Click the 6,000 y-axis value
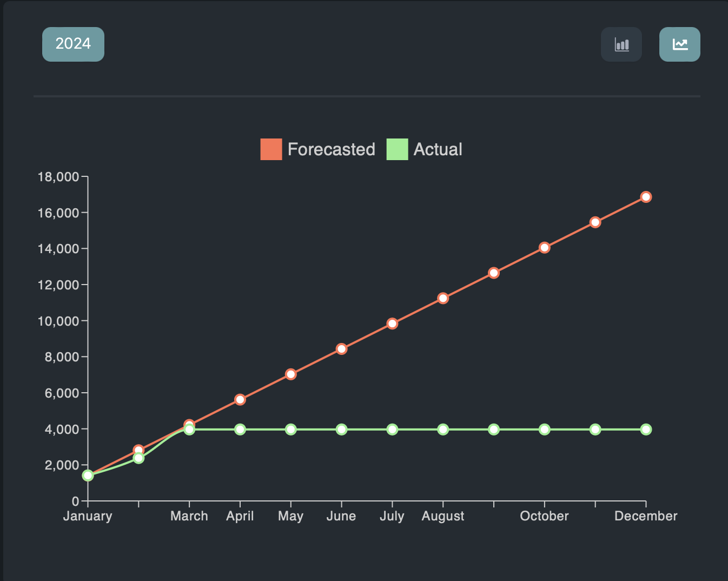This screenshot has width=728, height=581. point(62,393)
